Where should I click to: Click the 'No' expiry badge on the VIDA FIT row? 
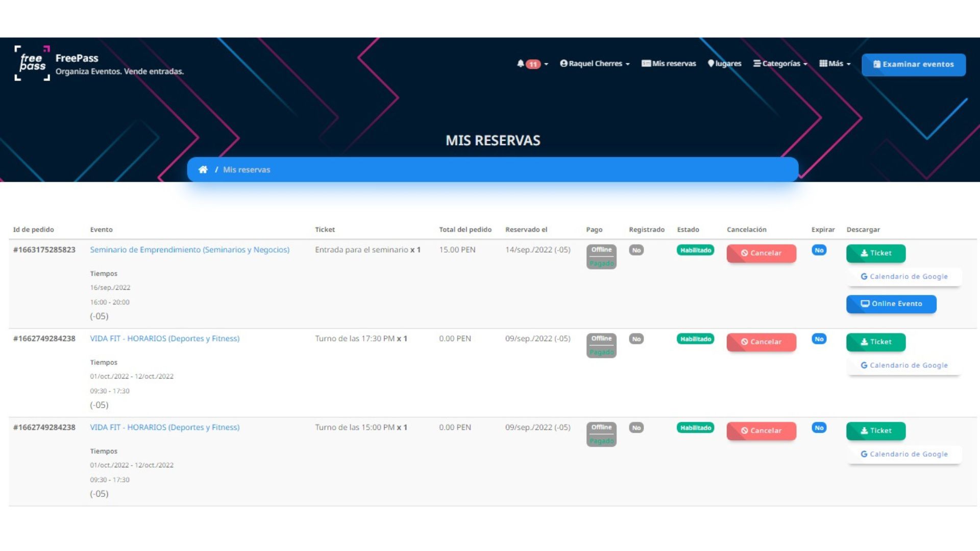tap(819, 338)
